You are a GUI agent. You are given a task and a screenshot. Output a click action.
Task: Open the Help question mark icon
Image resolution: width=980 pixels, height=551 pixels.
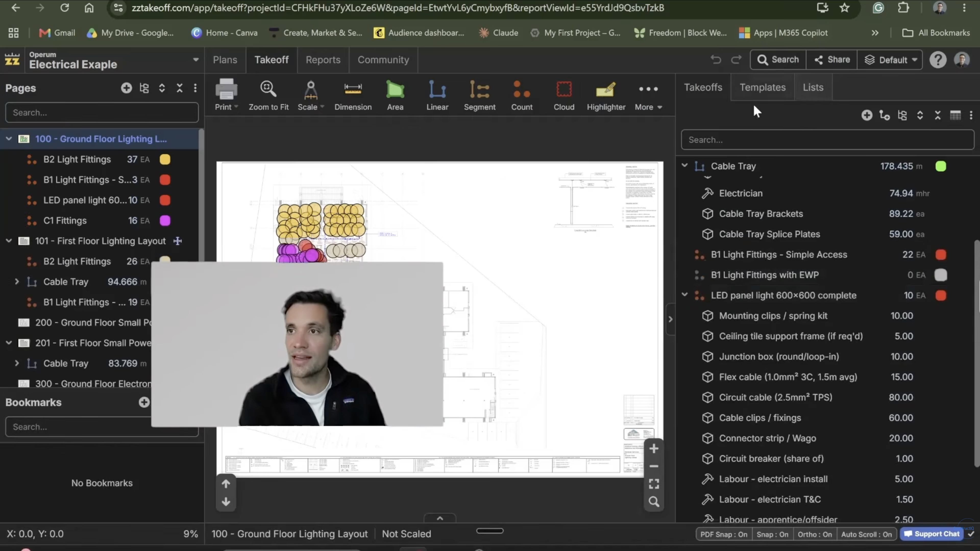938,60
